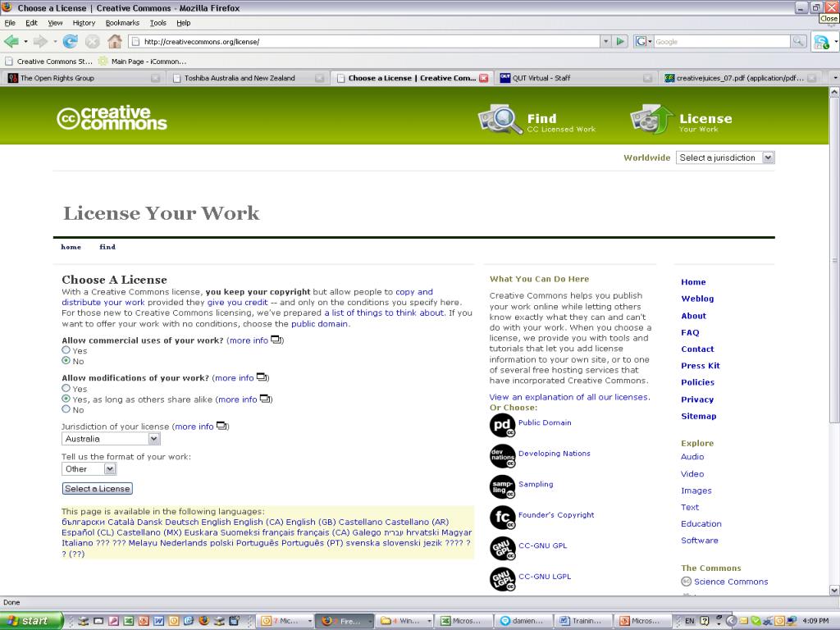Select plain Yes for allow modifications
Image resolution: width=840 pixels, height=630 pixels.
pos(66,388)
